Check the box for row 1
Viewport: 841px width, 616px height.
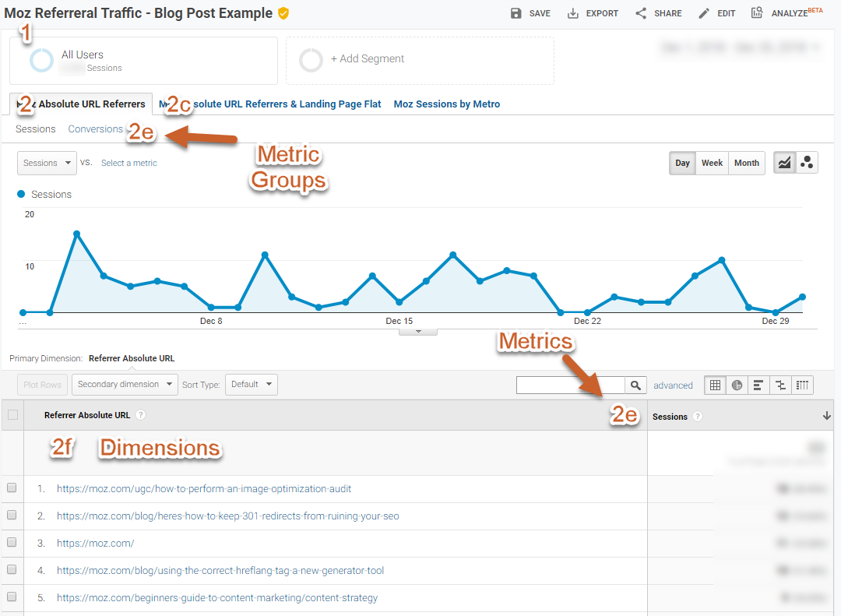(12, 488)
